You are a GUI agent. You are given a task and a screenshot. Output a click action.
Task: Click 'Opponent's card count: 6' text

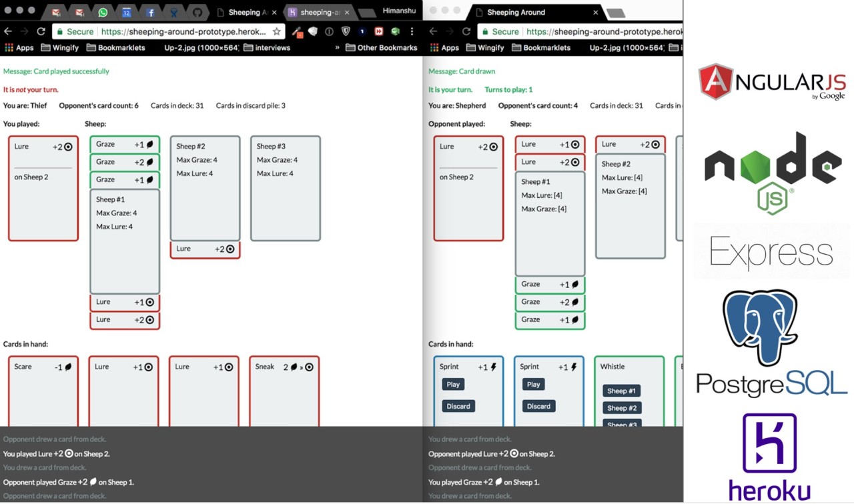(99, 105)
